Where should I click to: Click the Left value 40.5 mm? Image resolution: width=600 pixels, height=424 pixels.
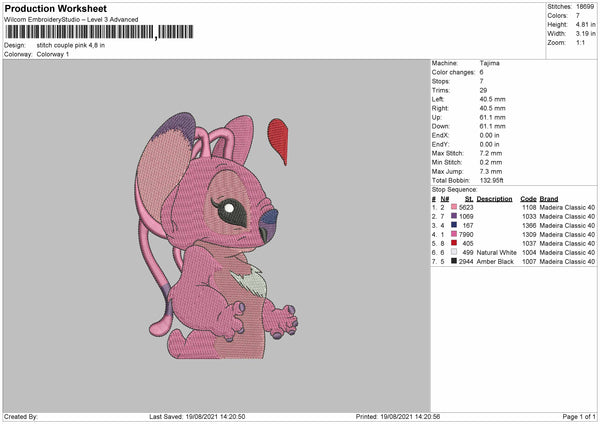(492, 99)
